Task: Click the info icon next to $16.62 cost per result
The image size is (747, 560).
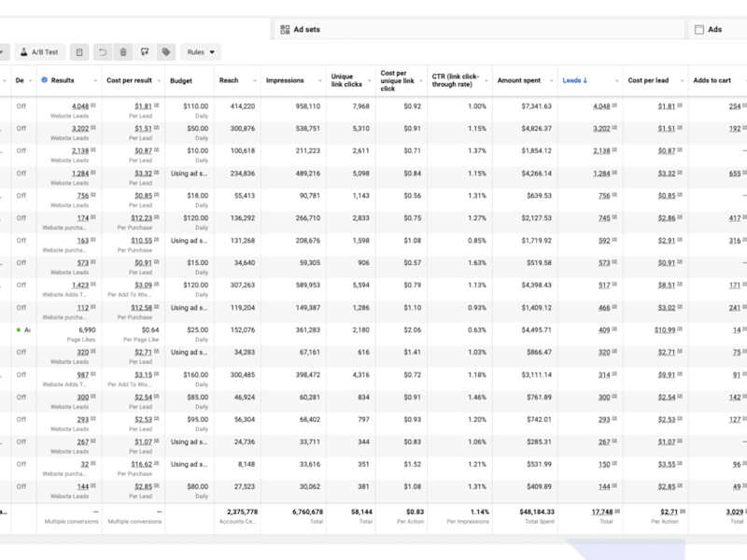Action: coord(157,463)
